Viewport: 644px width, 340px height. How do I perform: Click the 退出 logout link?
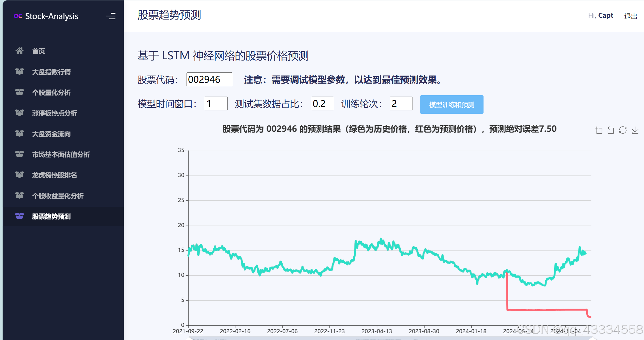(x=630, y=16)
